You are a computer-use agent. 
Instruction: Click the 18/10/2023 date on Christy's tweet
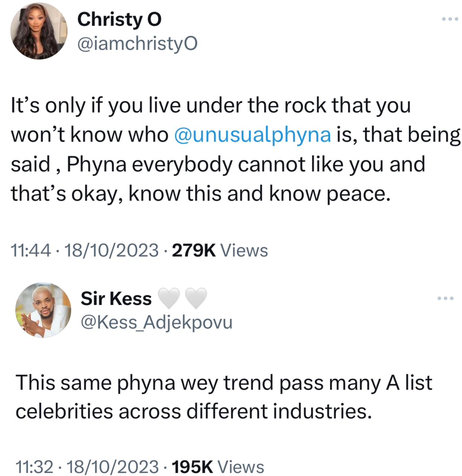(x=112, y=250)
